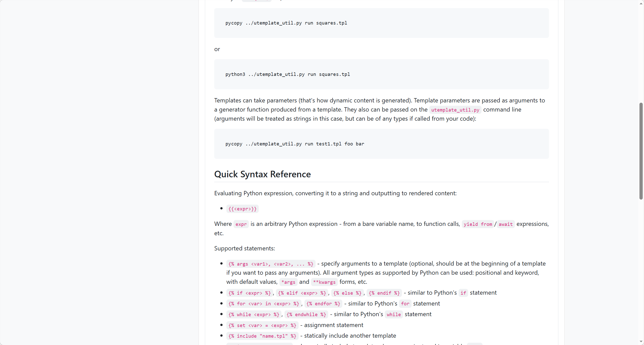This screenshot has height=345, width=644.
Task: Click the '**kwargs' inline code
Action: click(324, 282)
